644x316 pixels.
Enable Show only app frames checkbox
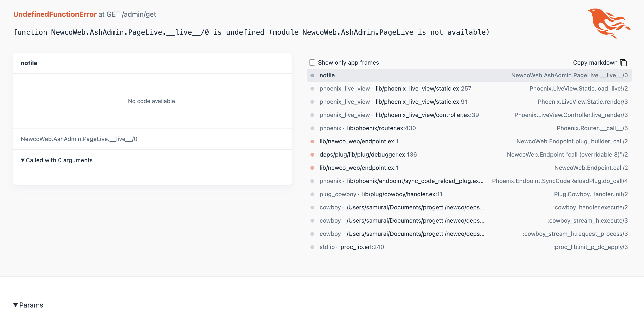pyautogui.click(x=312, y=62)
